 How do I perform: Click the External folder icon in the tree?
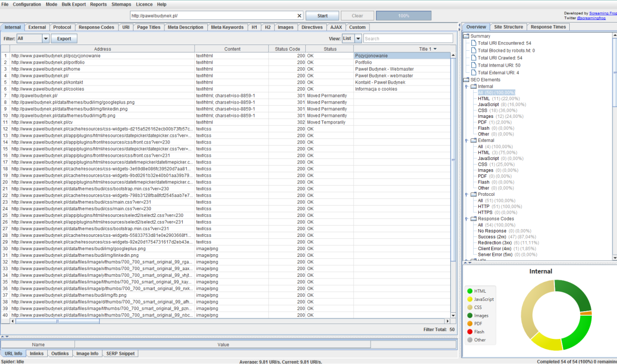pyautogui.click(x=473, y=140)
